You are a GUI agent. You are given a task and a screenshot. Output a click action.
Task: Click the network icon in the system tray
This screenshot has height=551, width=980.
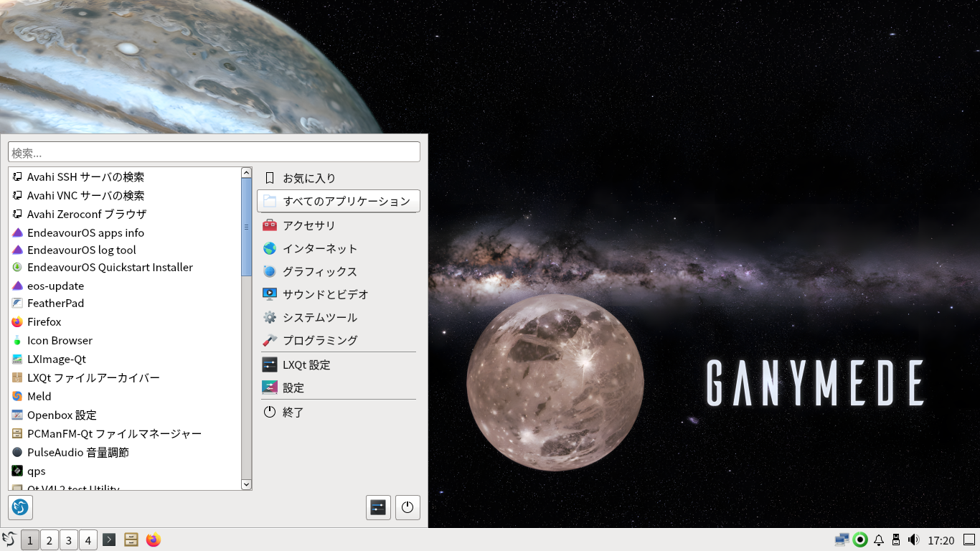(x=842, y=540)
